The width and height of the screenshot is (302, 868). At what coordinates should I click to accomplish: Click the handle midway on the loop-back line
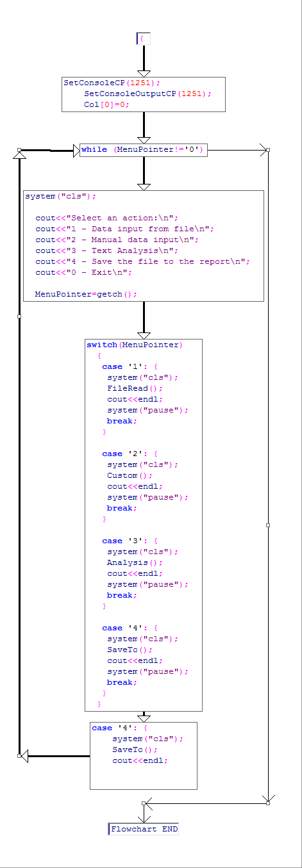coord(19,316)
